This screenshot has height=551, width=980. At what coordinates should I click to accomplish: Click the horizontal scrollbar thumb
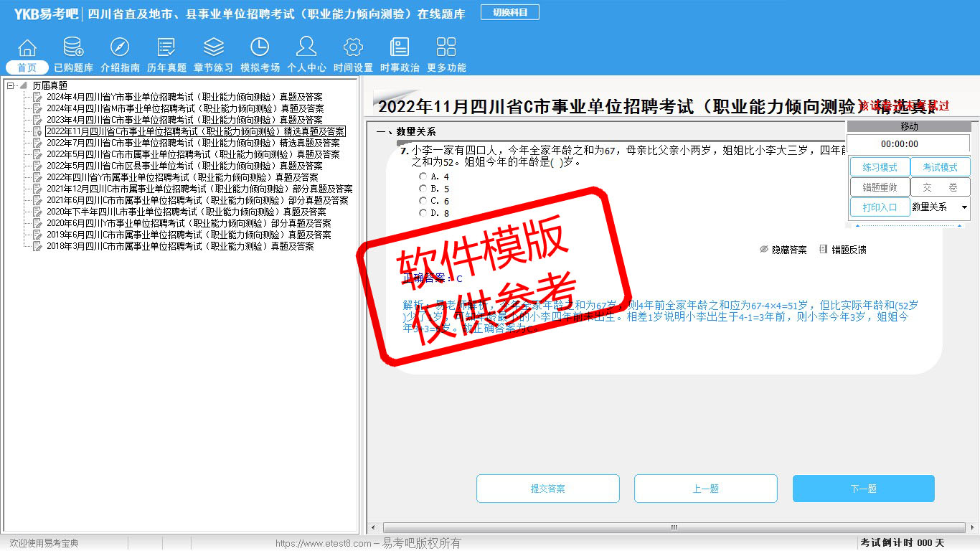point(673,528)
